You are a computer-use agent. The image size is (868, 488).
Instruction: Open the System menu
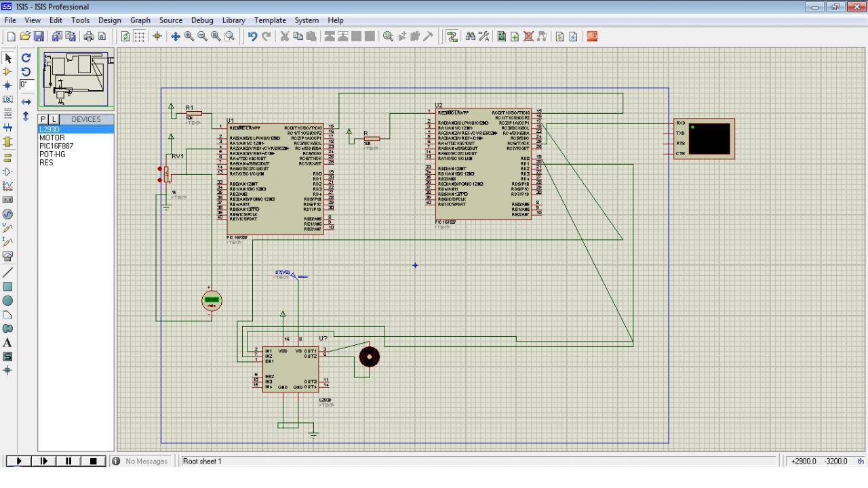pos(307,20)
